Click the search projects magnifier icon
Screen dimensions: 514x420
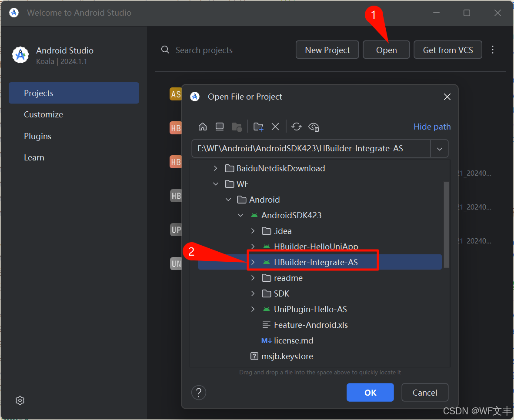click(165, 50)
